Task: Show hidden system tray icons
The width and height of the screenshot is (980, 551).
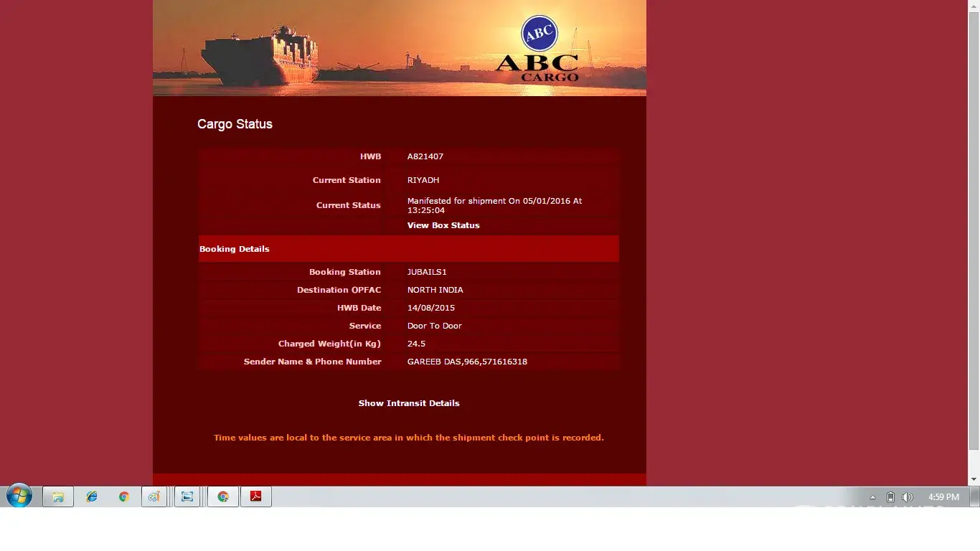Action: 872,497
